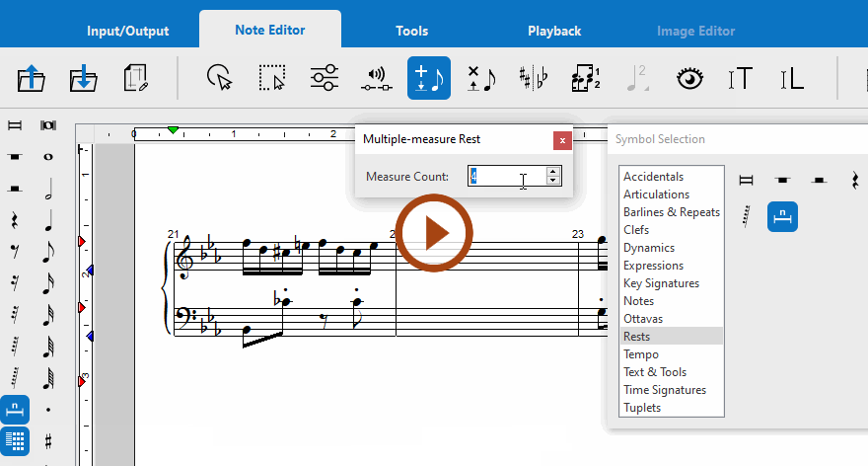Click the delete note tool icon

(x=481, y=79)
